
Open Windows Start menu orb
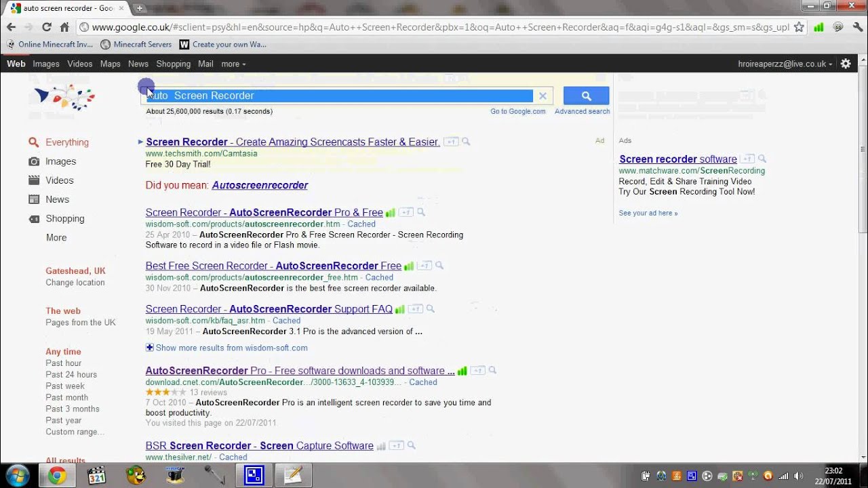pos(17,476)
